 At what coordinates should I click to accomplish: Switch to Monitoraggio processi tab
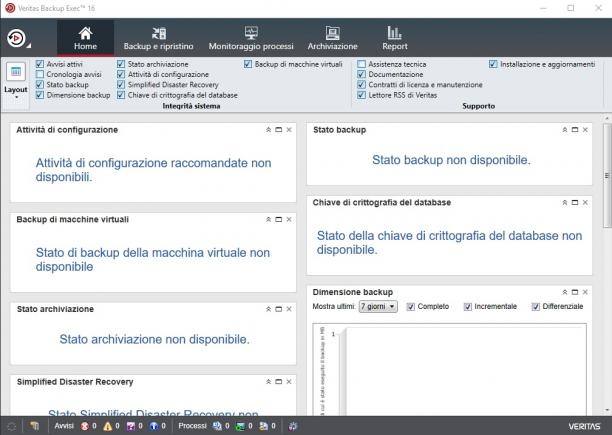coord(251,39)
